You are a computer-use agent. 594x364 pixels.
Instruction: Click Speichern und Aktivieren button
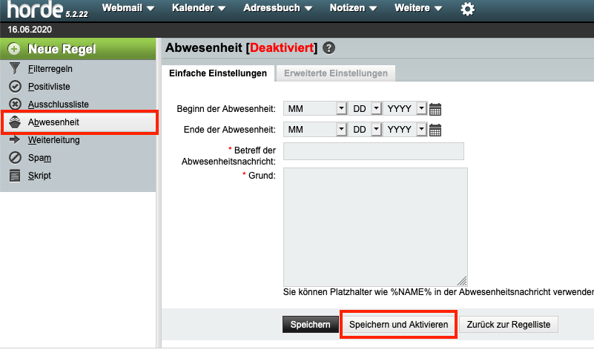tap(398, 325)
